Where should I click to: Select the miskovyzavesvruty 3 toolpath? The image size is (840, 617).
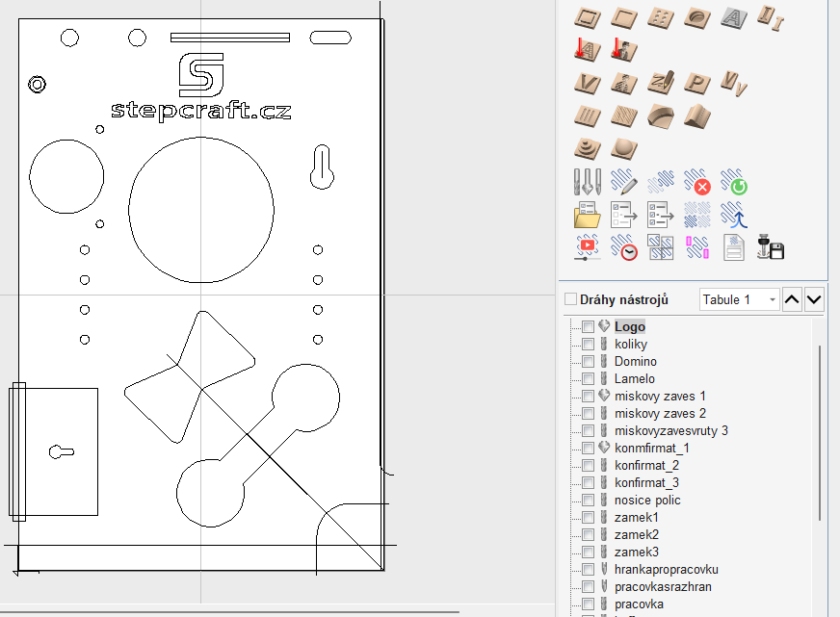(x=671, y=431)
